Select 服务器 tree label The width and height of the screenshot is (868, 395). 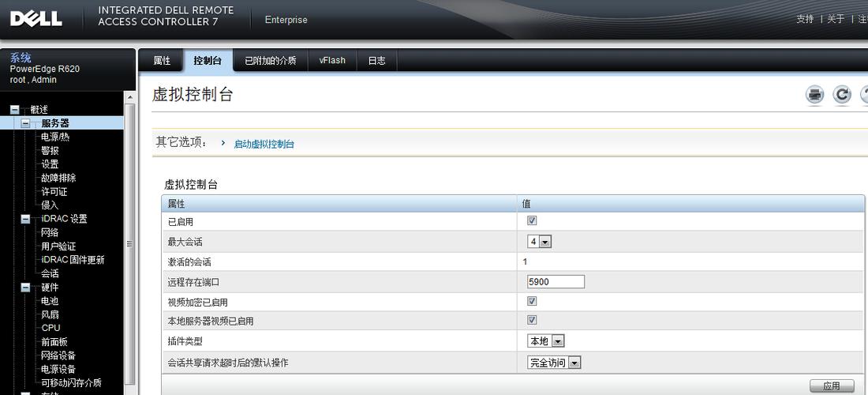(x=55, y=123)
